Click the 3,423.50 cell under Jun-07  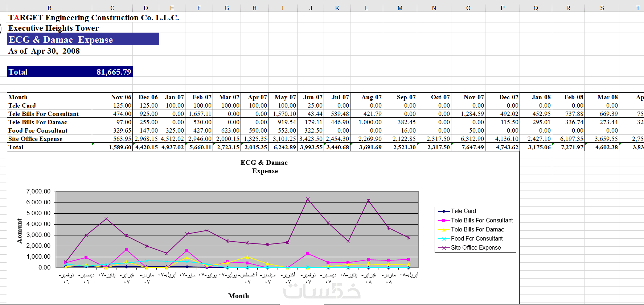(311, 139)
